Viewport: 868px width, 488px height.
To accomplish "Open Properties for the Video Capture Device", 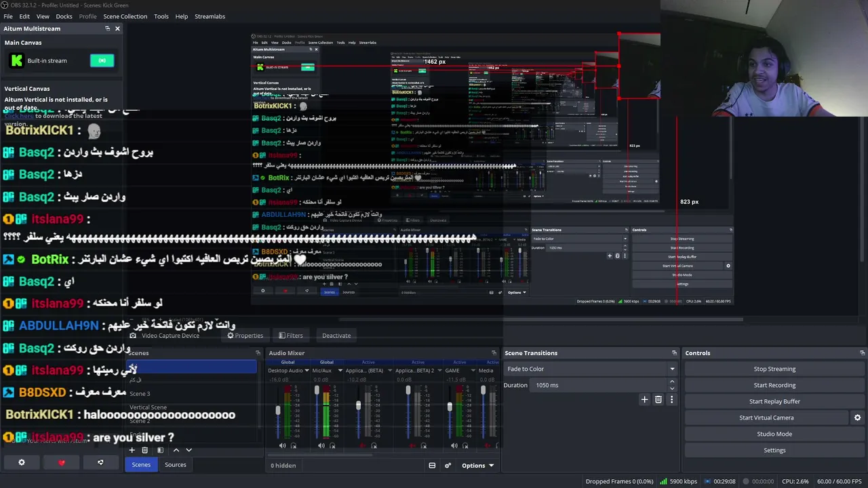I will coord(245,335).
